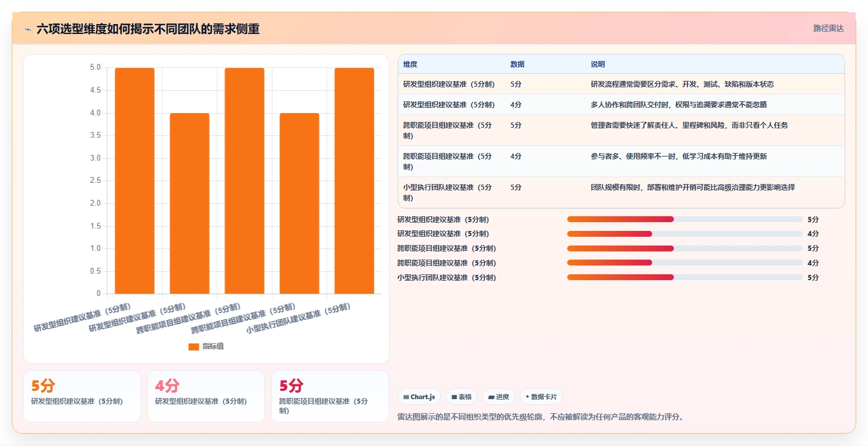Screen dimensions: 868x446
Task: Click 4分 in the 多人协作 table row
Action: click(x=516, y=105)
